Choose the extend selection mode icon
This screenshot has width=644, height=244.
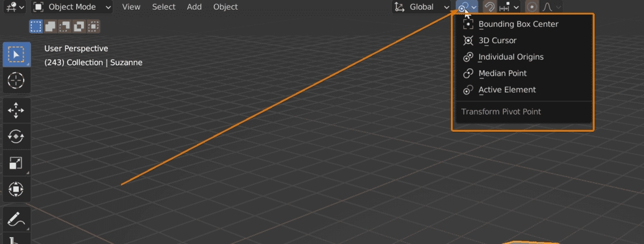coord(51,26)
